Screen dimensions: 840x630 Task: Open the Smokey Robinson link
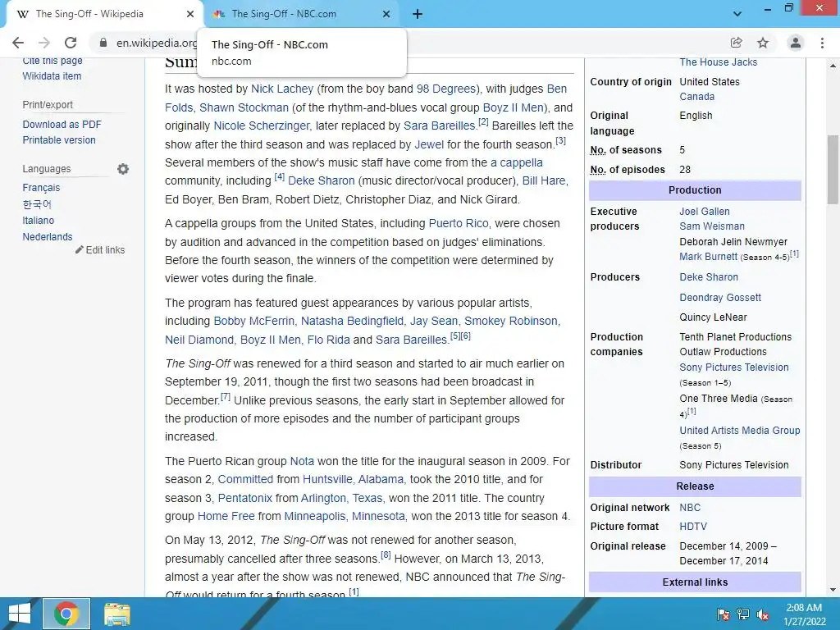pyautogui.click(x=510, y=321)
